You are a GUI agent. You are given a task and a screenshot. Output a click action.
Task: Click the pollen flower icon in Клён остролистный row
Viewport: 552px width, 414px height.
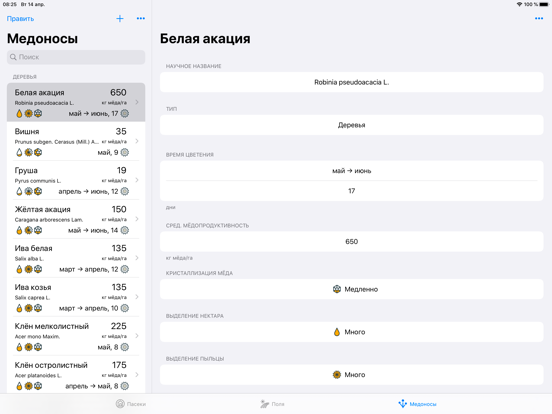pyautogui.click(x=29, y=386)
